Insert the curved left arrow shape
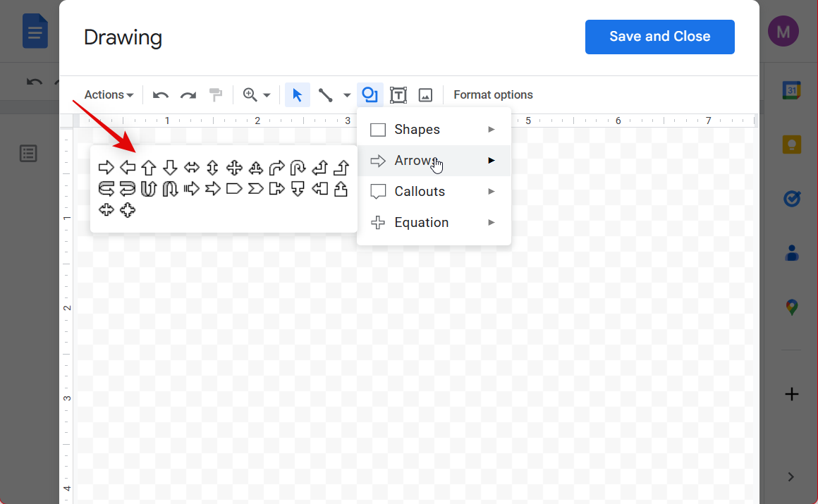Image resolution: width=818 pixels, height=504 pixels. coord(128,188)
